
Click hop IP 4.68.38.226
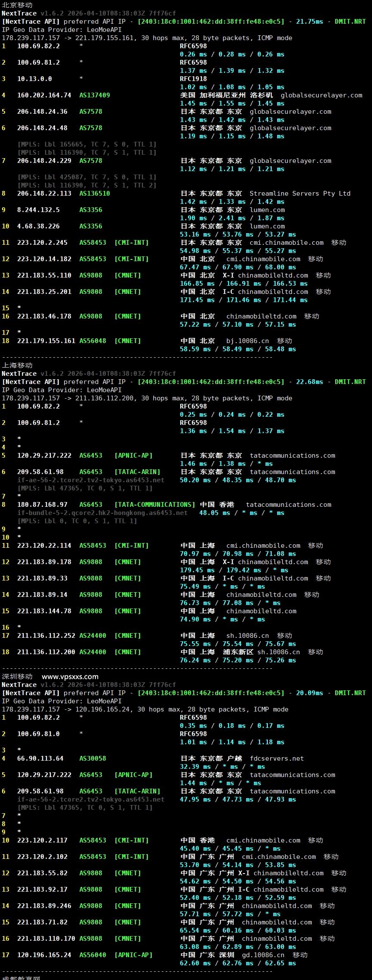coord(38,226)
